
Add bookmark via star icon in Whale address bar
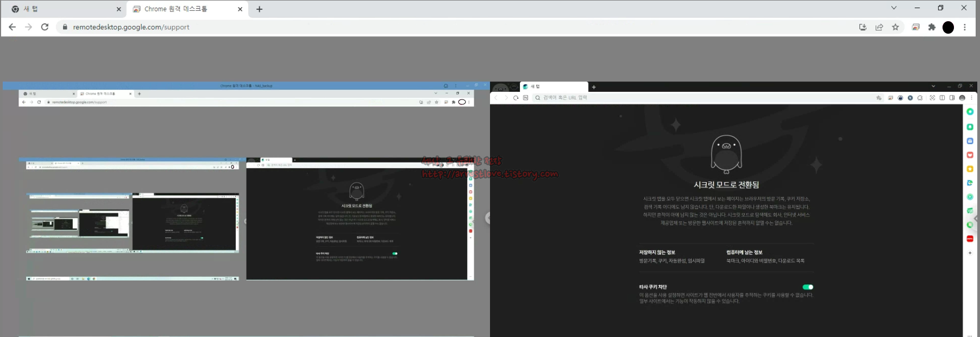point(878,98)
